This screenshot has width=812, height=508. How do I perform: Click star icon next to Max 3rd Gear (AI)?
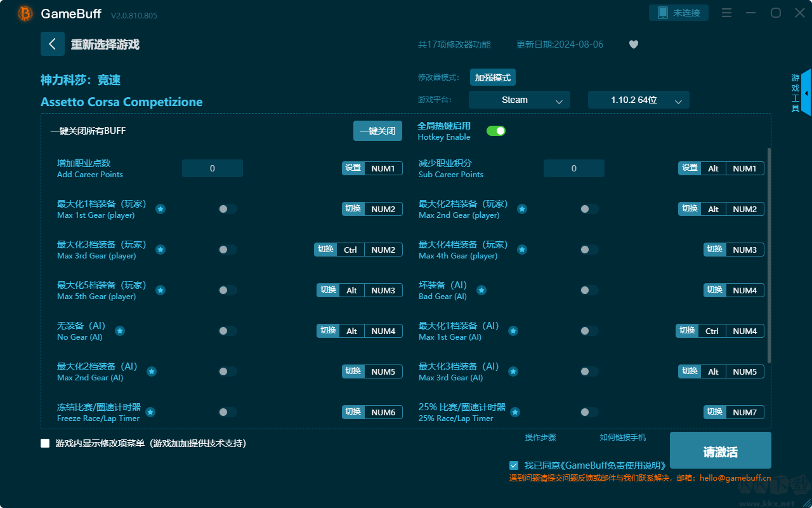click(513, 371)
